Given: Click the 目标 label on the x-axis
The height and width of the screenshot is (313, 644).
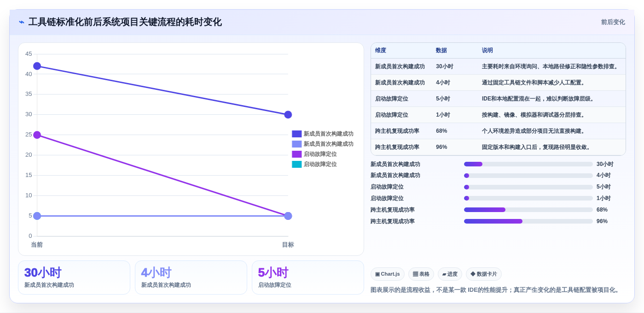Looking at the screenshot, I should tap(288, 245).
